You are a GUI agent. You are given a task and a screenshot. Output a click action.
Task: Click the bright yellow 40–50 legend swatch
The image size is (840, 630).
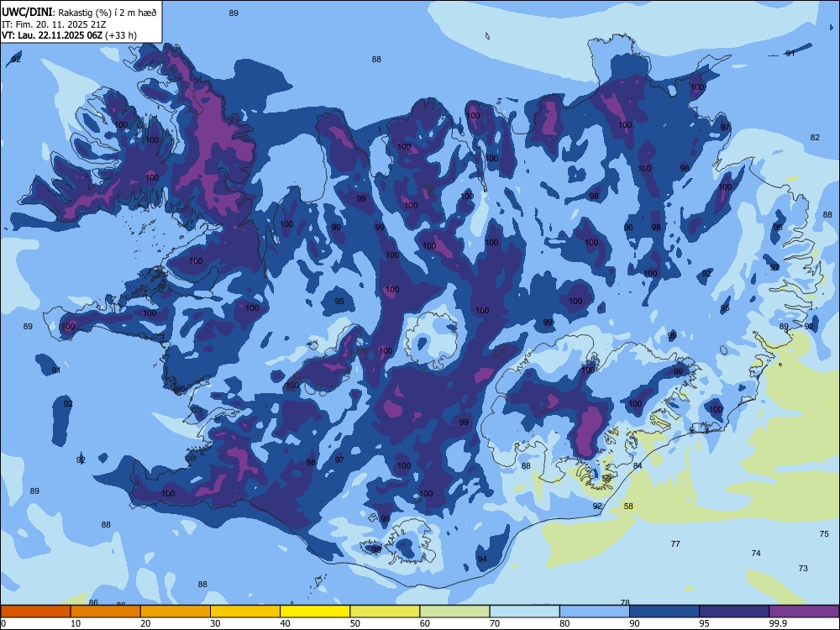coord(315,612)
